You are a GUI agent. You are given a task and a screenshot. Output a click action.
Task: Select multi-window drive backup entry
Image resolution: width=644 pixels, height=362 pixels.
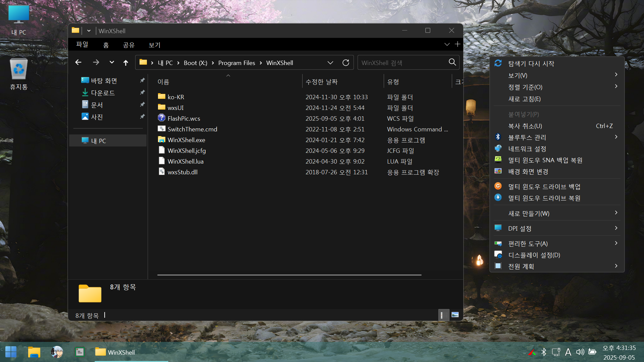[544, 187]
